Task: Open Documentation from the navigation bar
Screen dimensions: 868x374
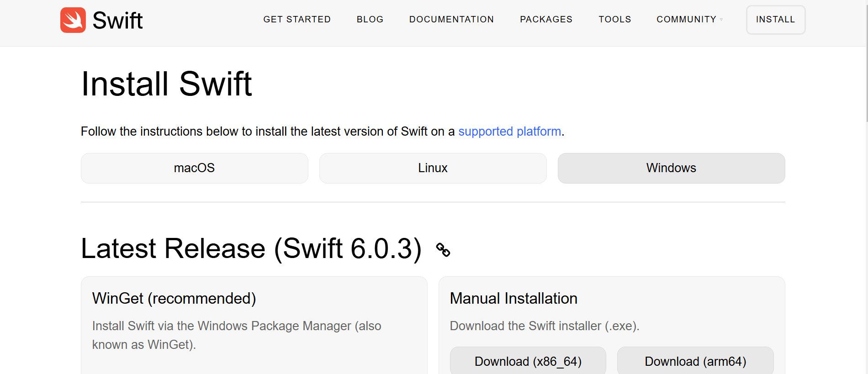Action: pos(451,20)
